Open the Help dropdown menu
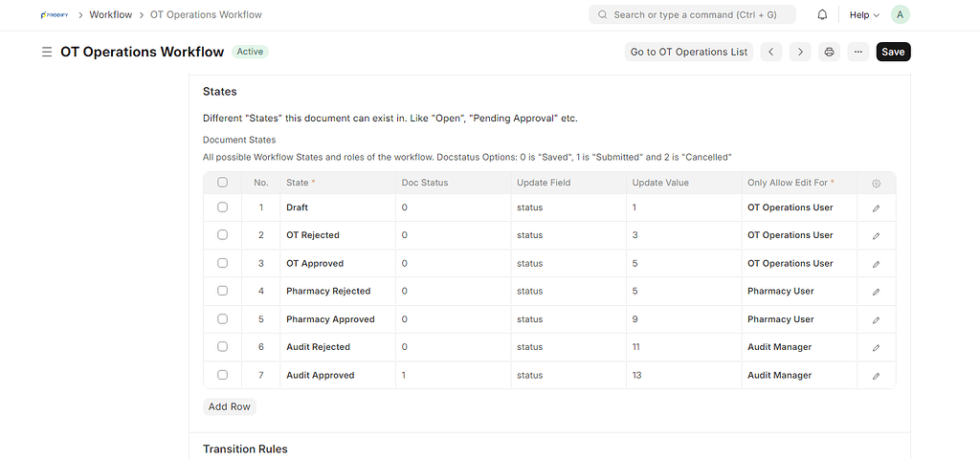Screen dimensions: 980x459 [864, 15]
